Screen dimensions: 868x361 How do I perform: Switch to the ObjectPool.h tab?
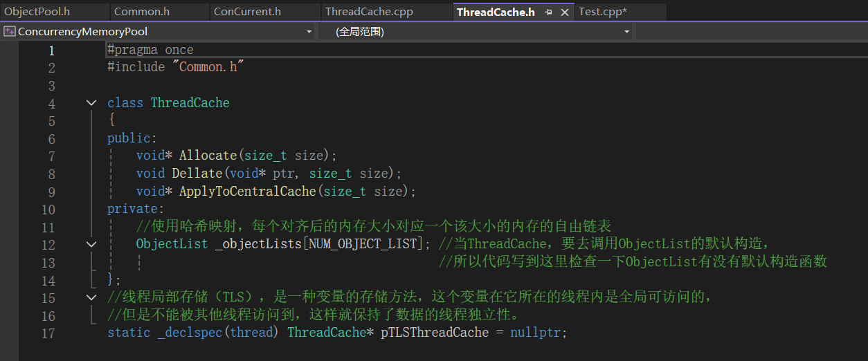tap(37, 12)
